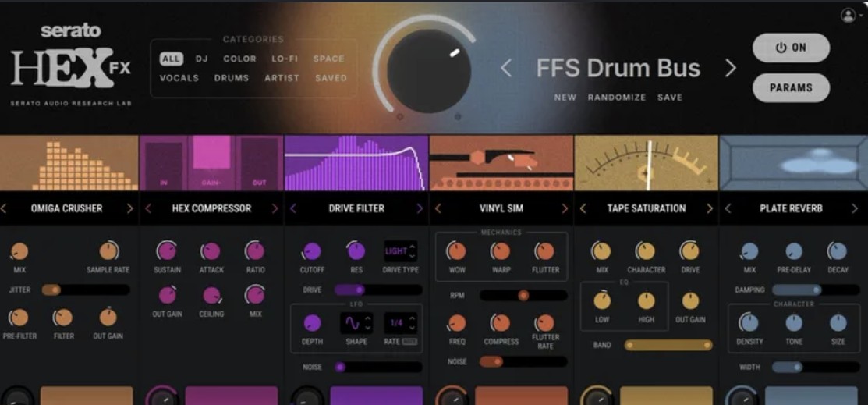Click Tape Saturation EQ LOW knob
The image size is (868, 405).
point(602,301)
